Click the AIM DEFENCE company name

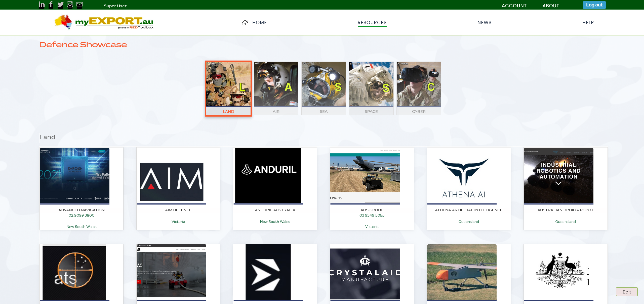(178, 210)
